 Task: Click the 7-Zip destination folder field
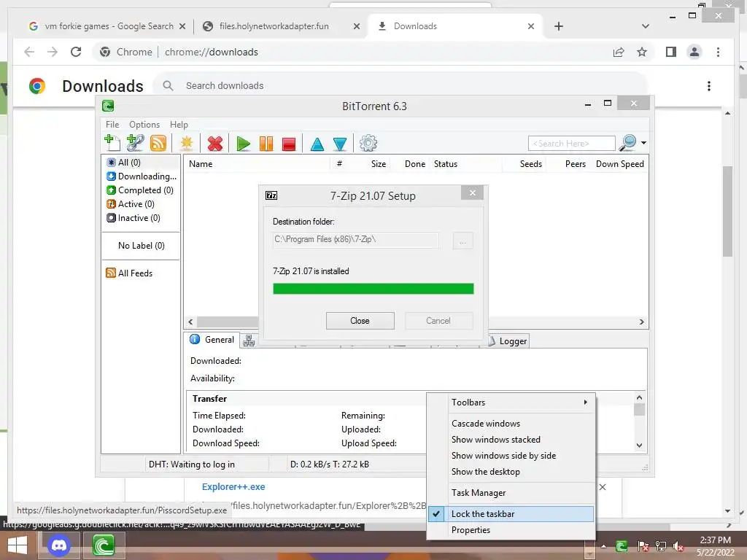click(355, 239)
